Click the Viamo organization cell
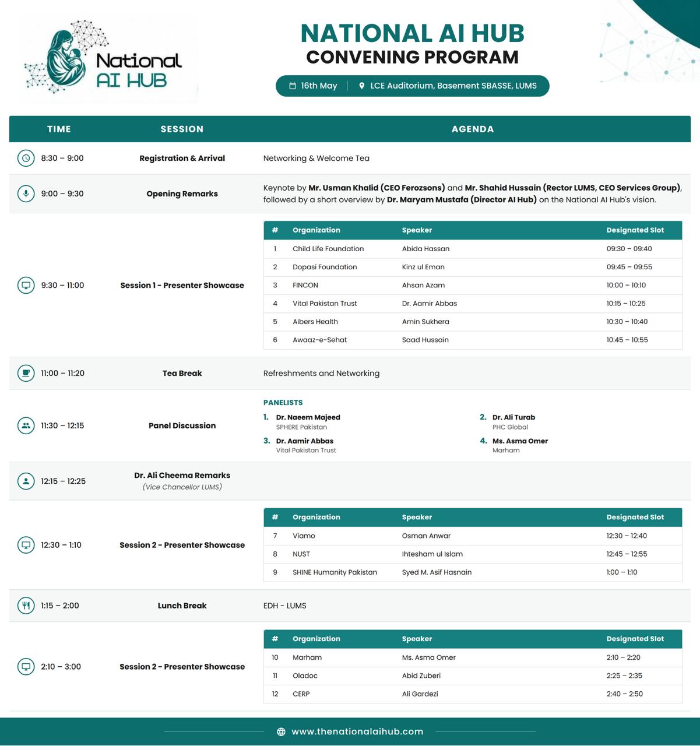The height and width of the screenshot is (746, 700). (x=304, y=536)
